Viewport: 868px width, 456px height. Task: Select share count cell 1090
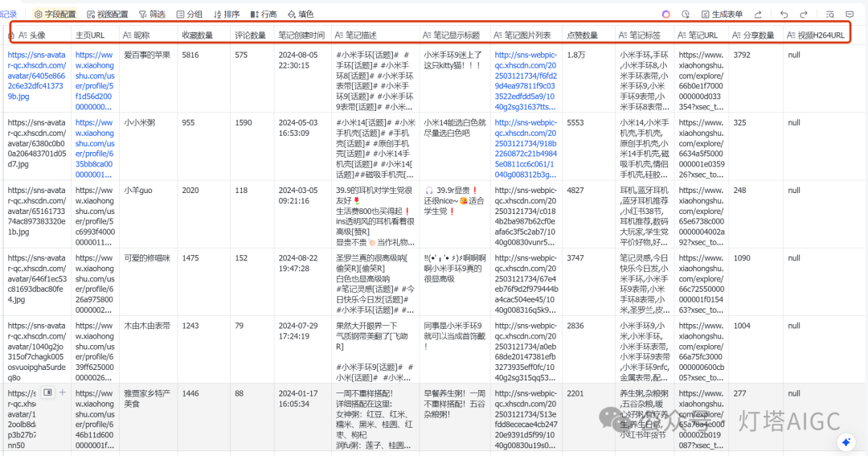click(x=756, y=281)
